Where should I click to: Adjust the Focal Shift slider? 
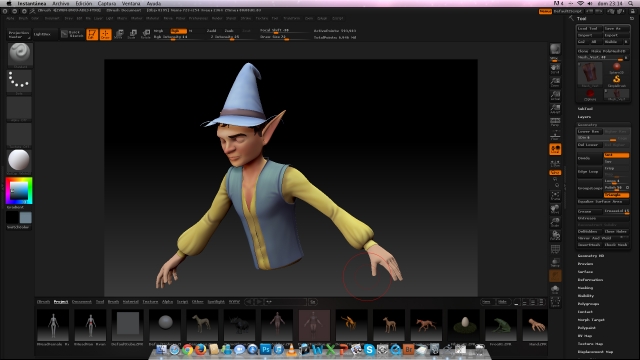(x=284, y=31)
